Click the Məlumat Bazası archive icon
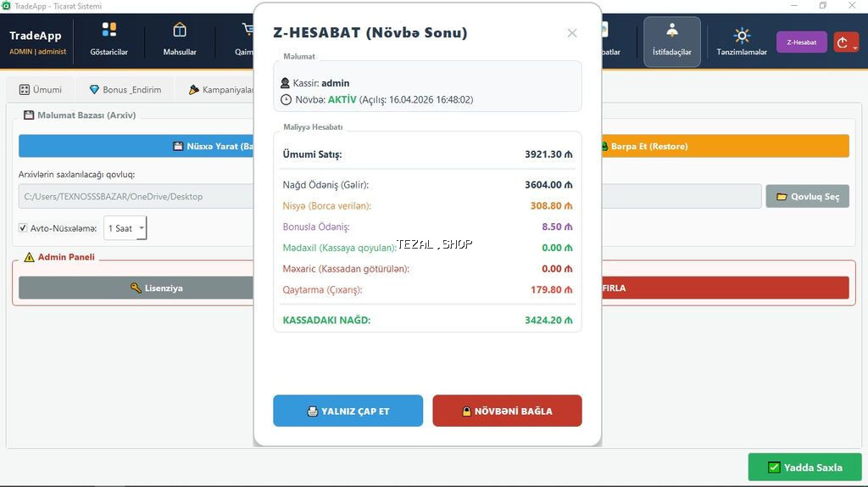The image size is (868, 487). 29,115
